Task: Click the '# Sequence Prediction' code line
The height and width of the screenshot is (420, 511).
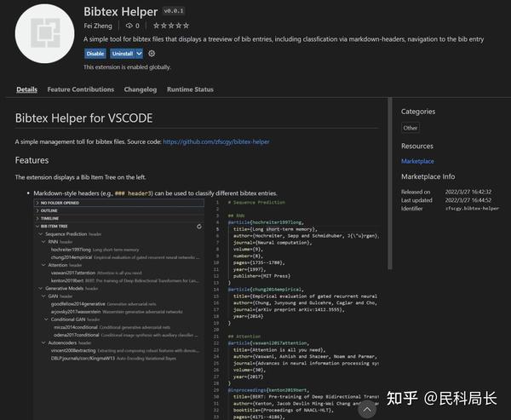Action: point(256,203)
